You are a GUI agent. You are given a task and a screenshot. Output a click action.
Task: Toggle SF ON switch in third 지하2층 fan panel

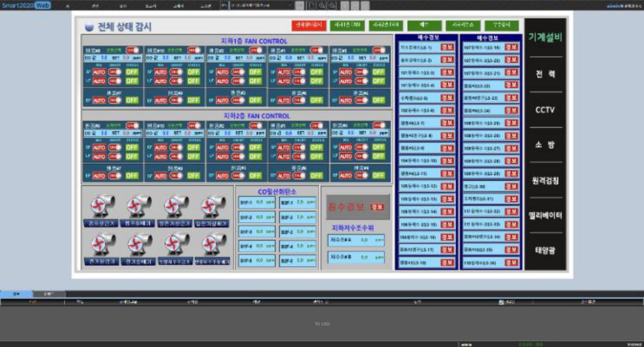click(x=238, y=147)
